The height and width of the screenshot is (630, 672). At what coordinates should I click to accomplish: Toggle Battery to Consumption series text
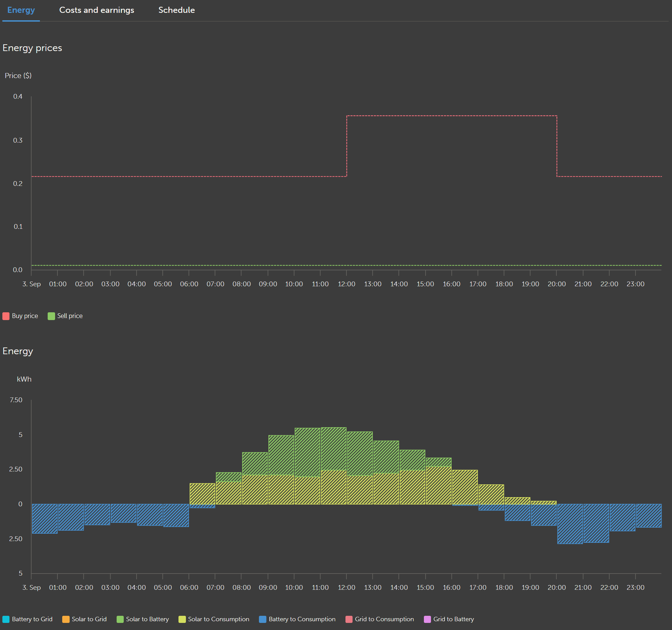(x=302, y=619)
